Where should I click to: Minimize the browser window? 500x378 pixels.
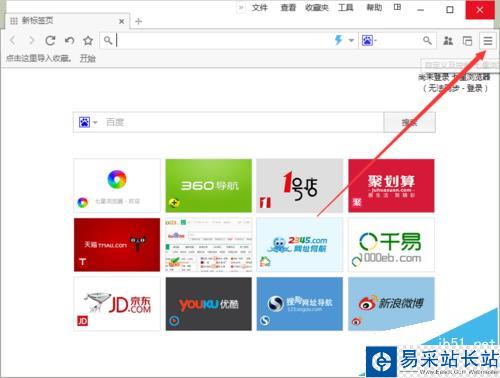pyautogui.click(x=421, y=10)
